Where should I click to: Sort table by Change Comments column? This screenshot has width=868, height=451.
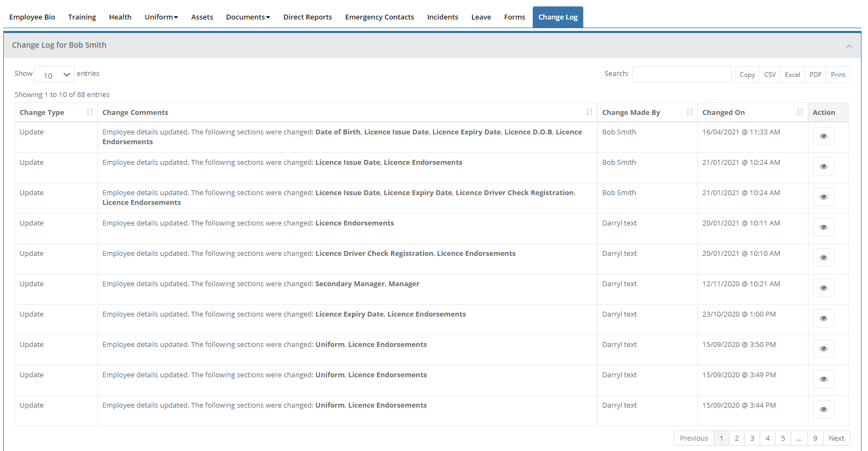[x=348, y=112]
